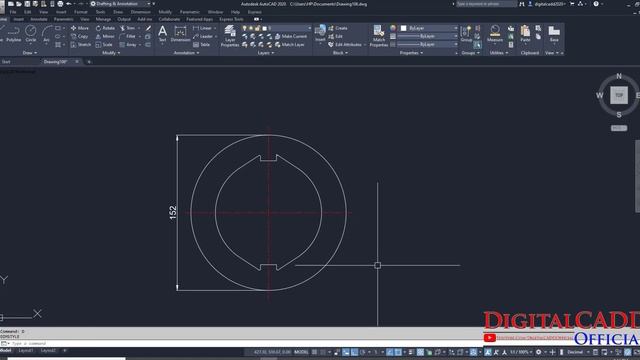Expand the Block panel
This screenshot has width=640, height=360.
pyautogui.click(x=340, y=53)
